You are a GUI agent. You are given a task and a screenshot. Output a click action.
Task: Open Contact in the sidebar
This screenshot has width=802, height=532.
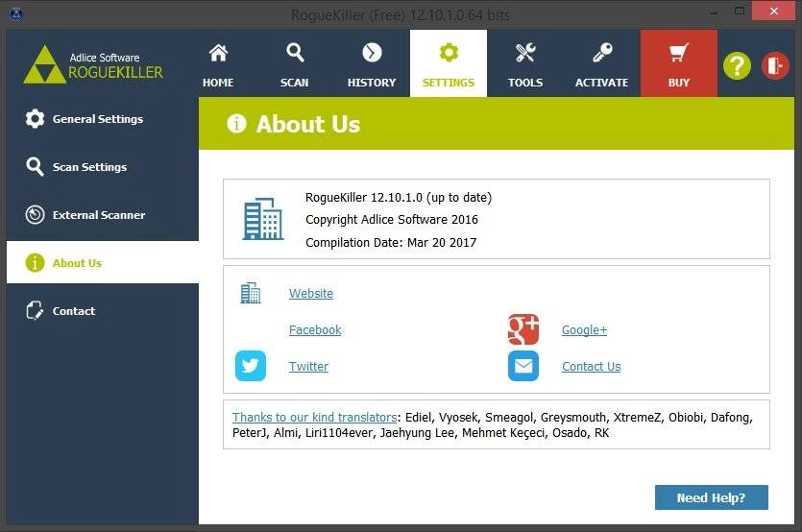tap(103, 310)
